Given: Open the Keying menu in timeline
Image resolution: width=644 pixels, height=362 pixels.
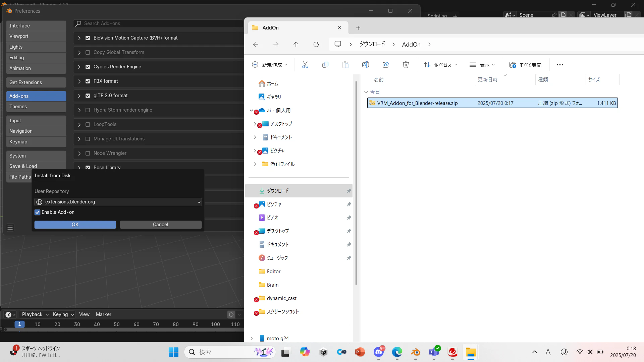Looking at the screenshot, I should click(x=63, y=314).
